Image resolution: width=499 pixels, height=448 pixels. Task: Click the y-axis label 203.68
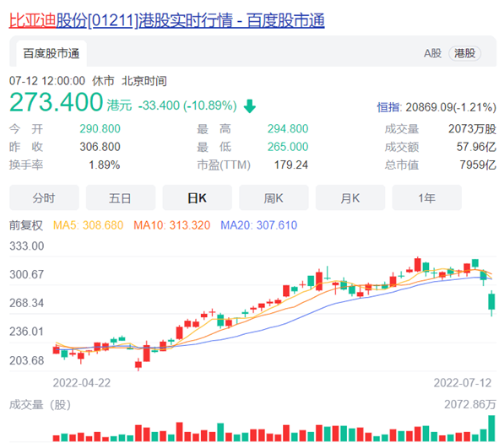(x=27, y=360)
